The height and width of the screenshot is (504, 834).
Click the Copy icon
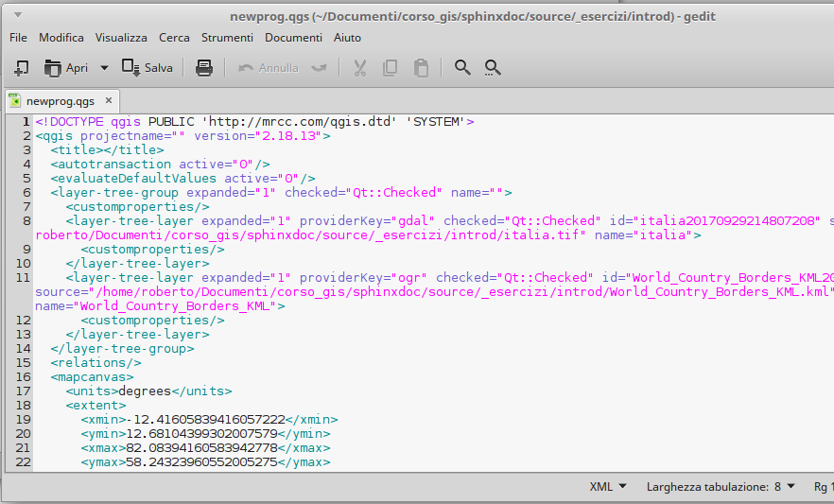[390, 68]
